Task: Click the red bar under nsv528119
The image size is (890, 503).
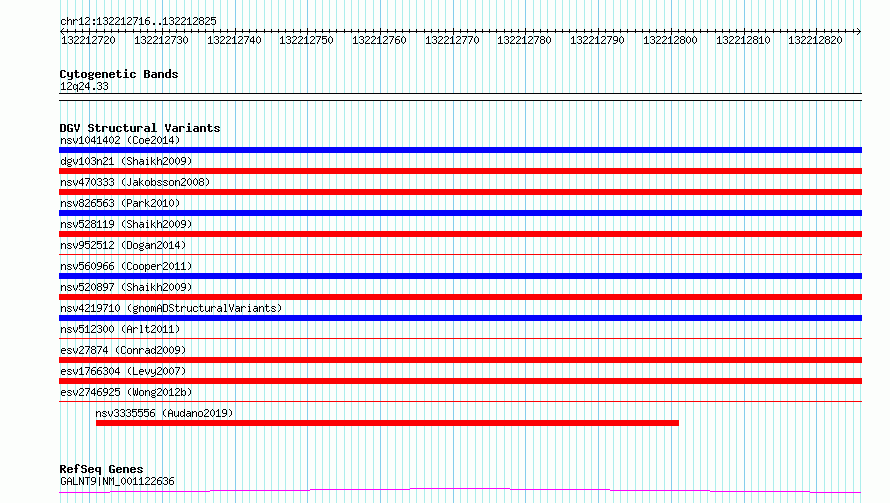Action: [460, 234]
